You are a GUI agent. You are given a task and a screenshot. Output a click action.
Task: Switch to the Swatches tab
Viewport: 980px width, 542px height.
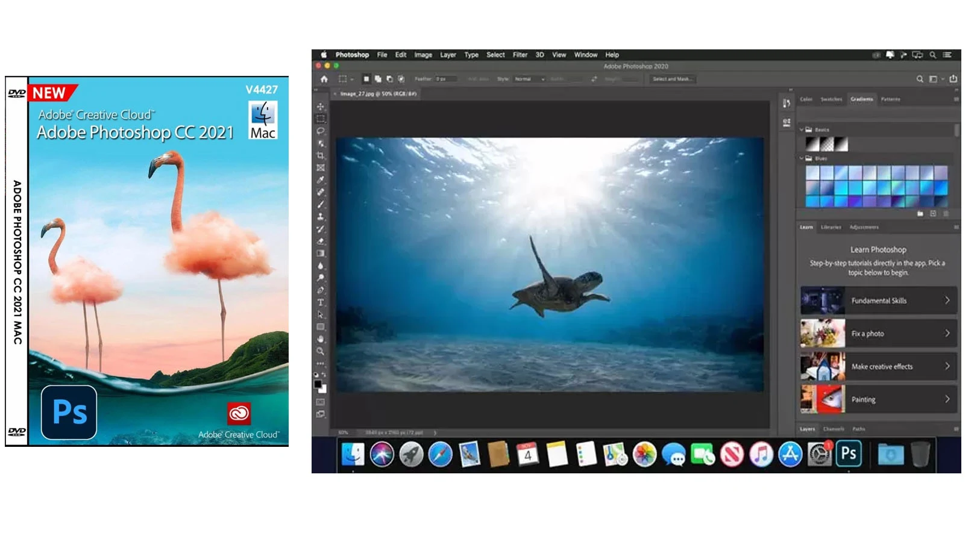point(831,99)
